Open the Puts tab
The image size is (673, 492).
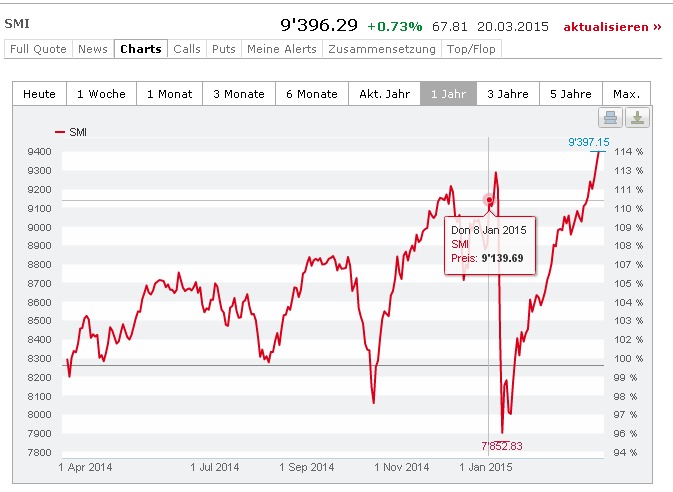coord(224,49)
